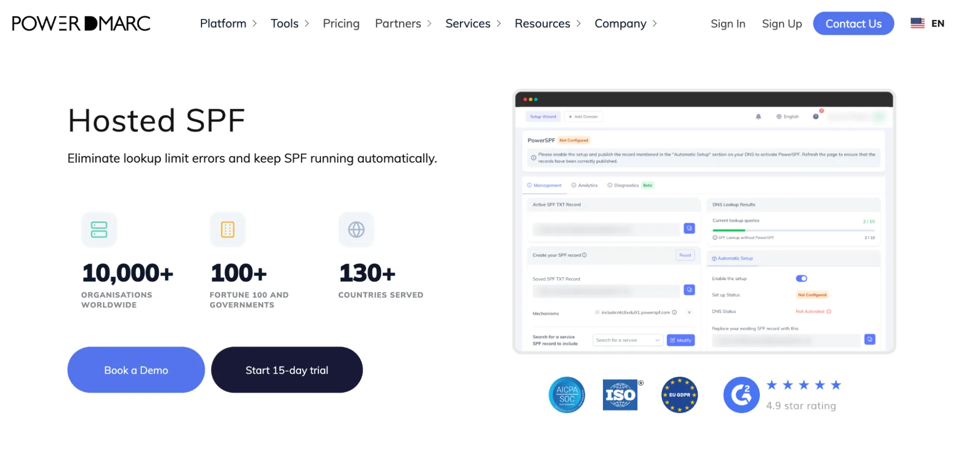Copy the Active SPF TXT Record

click(689, 228)
